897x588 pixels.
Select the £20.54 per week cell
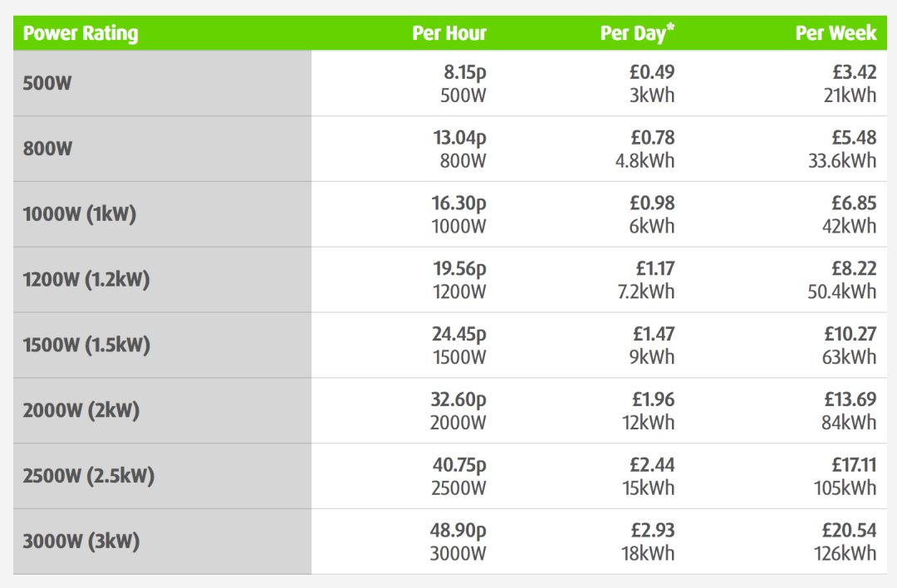pos(849,531)
